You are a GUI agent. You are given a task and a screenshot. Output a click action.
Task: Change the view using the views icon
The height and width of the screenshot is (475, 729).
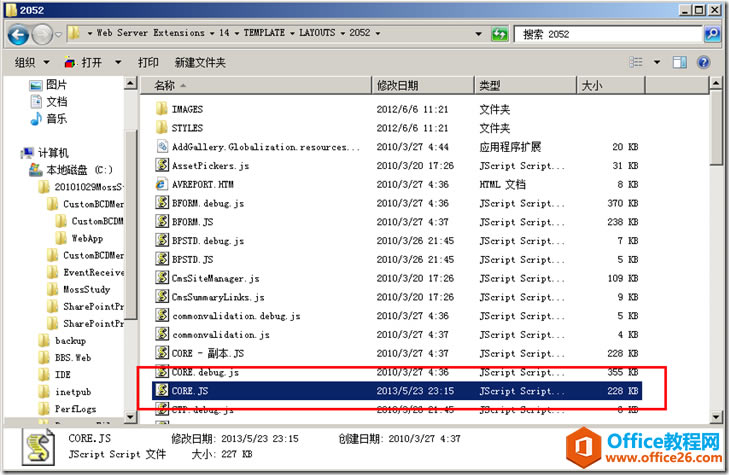tap(636, 62)
